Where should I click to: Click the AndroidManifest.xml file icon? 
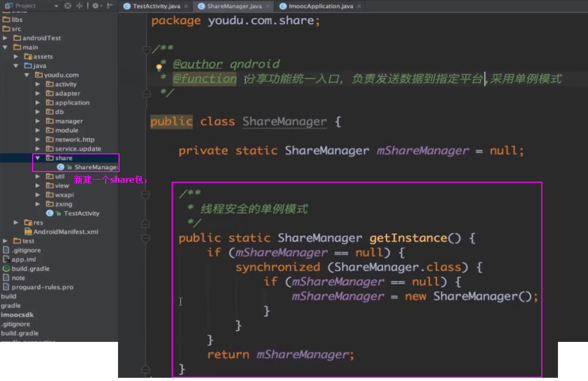[28, 231]
